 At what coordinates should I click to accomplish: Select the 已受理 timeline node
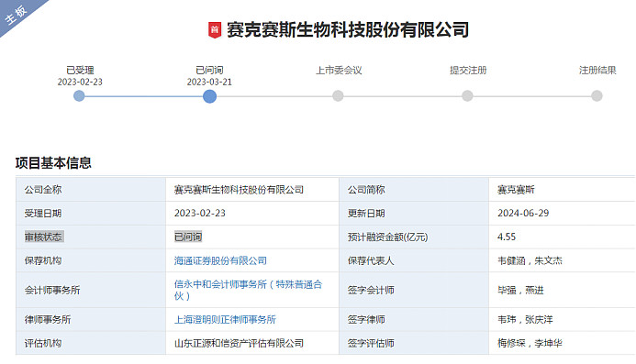79,96
